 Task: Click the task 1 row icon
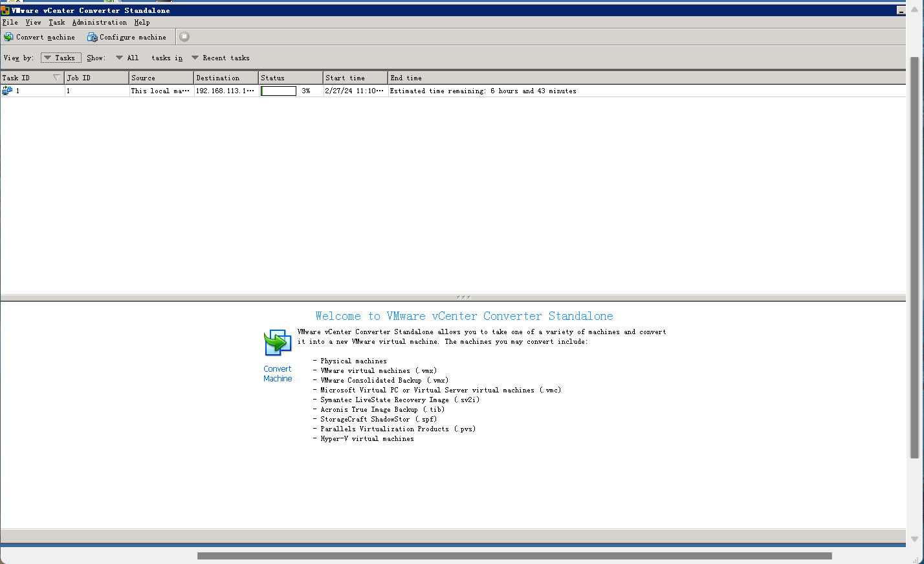tap(7, 91)
